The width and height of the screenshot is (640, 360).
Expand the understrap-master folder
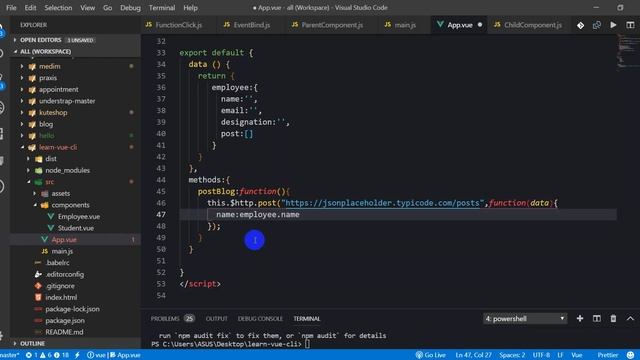tap(67, 101)
